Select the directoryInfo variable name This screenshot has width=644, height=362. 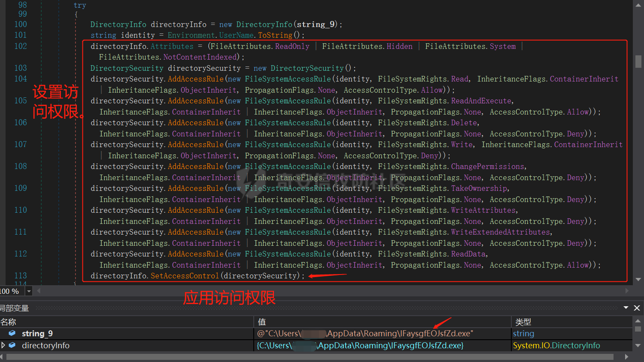click(46, 345)
